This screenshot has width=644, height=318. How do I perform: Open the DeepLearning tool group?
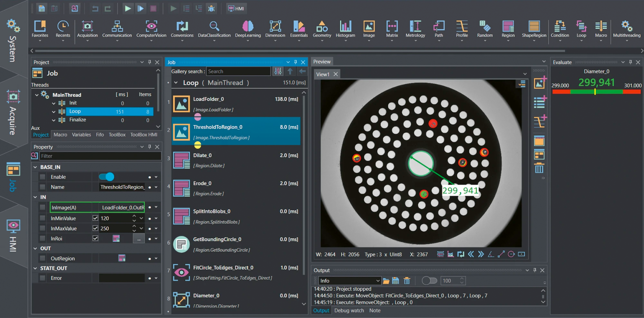tap(248, 29)
